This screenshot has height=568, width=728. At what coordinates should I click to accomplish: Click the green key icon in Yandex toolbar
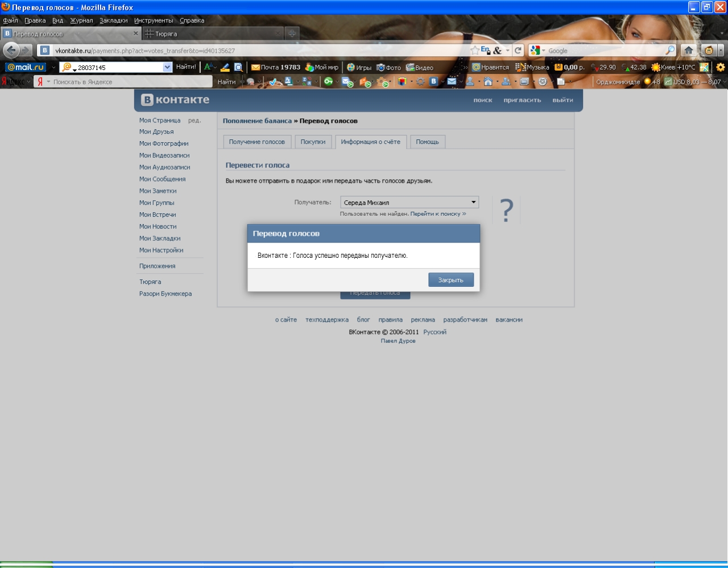(328, 81)
